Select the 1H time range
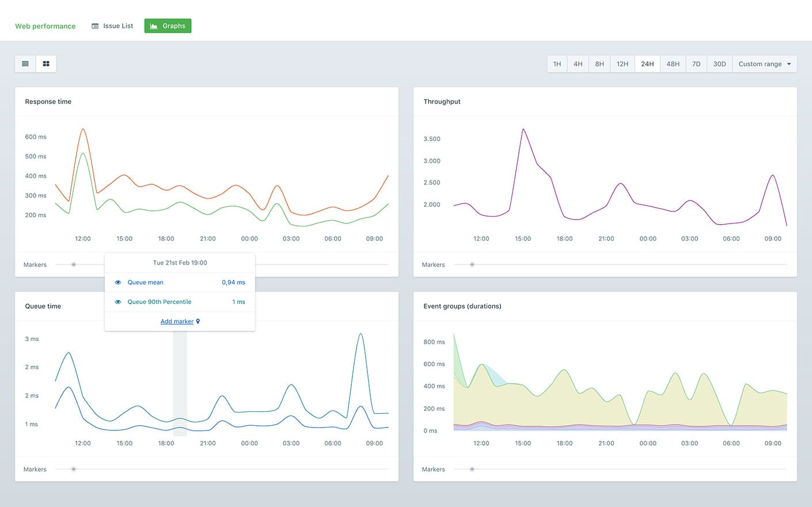Screen dimensions: 812x507 pyautogui.click(x=557, y=64)
